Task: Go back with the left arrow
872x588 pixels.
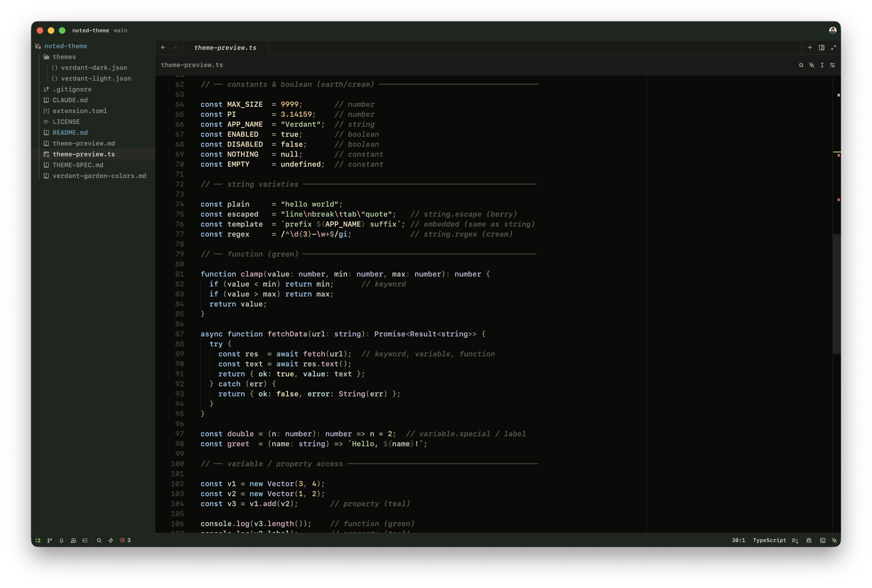Action: point(163,48)
